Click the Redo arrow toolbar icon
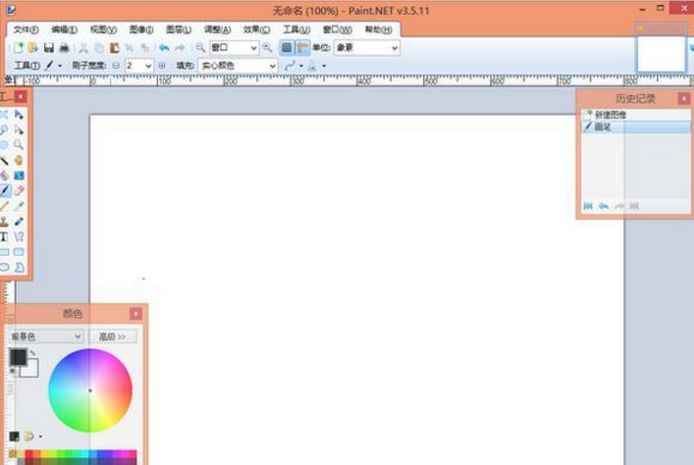694x465 pixels. click(180, 47)
